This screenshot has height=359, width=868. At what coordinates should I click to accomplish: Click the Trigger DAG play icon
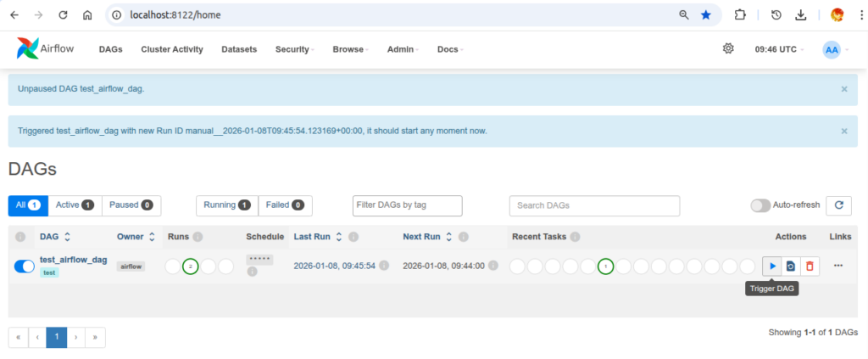click(772, 266)
